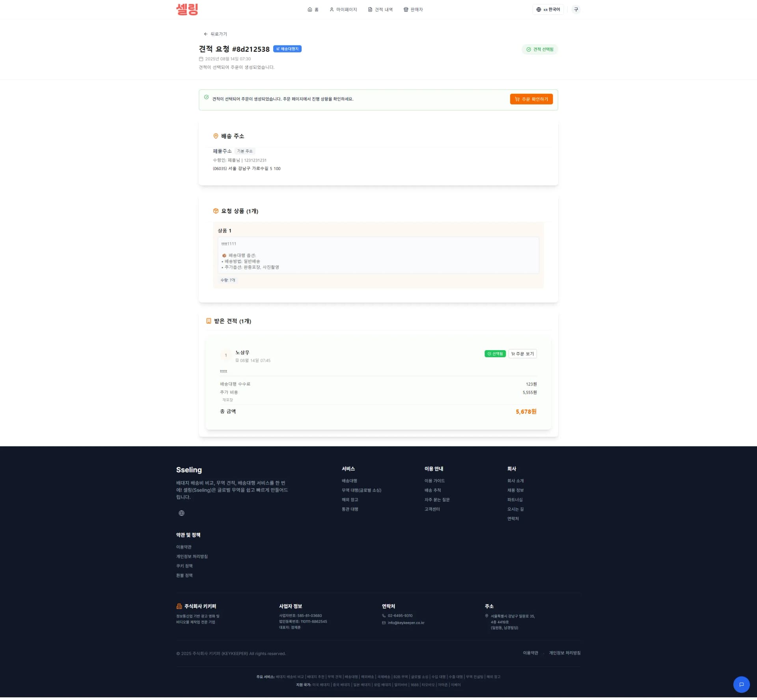Open the blue chat bubble button
This screenshot has width=757, height=700.
pyautogui.click(x=741, y=684)
